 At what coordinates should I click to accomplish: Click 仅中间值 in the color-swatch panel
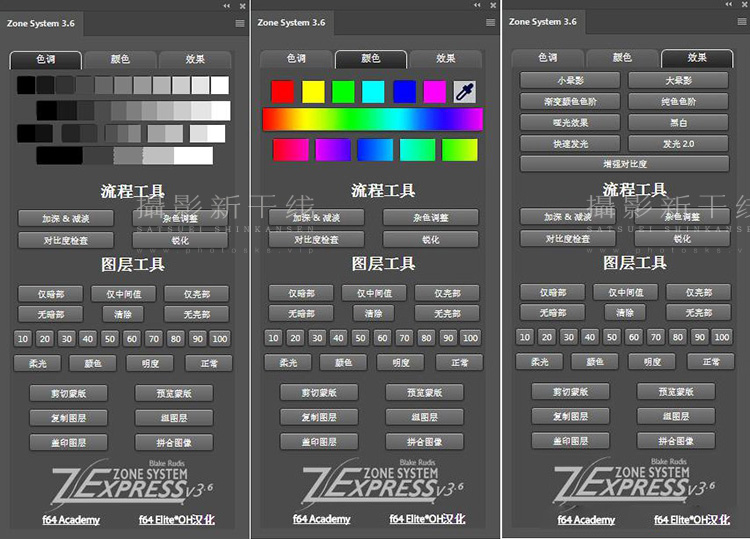click(x=375, y=293)
